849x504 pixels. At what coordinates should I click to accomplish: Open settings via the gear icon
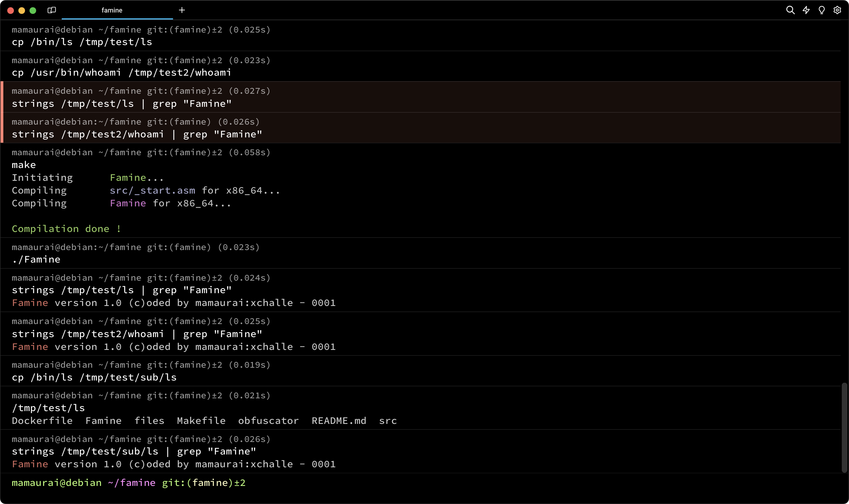[837, 10]
